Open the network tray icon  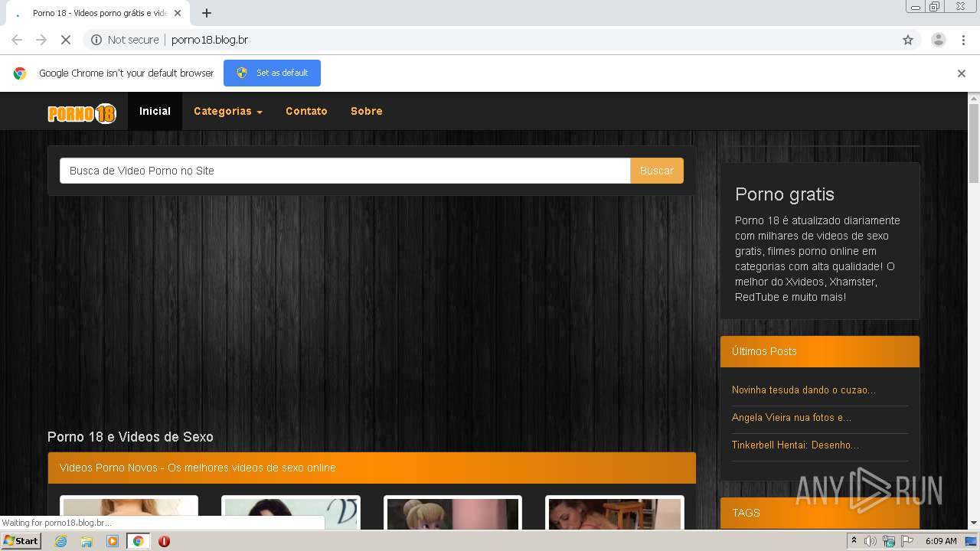(889, 541)
